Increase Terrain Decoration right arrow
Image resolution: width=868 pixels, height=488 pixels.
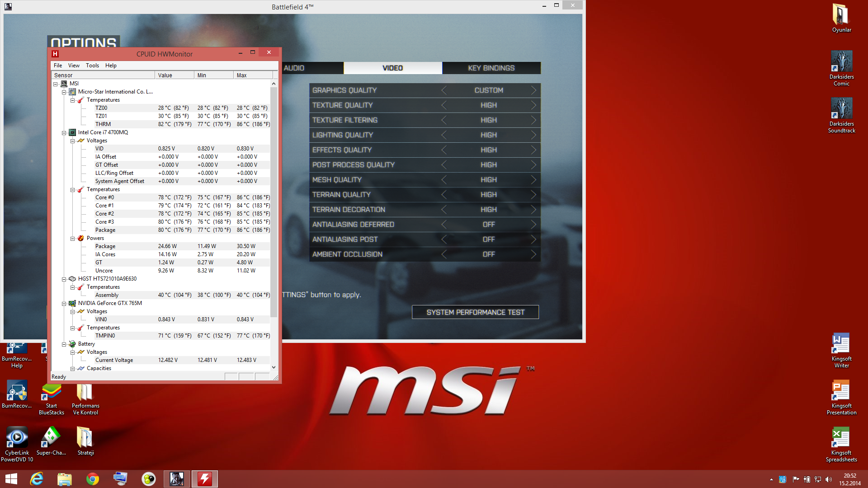[x=533, y=210]
